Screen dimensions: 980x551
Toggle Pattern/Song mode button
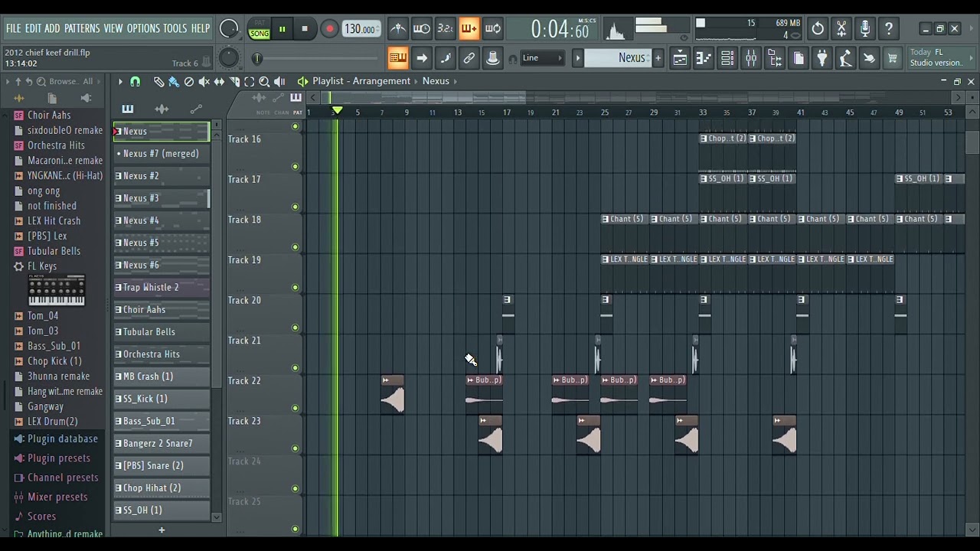259,29
